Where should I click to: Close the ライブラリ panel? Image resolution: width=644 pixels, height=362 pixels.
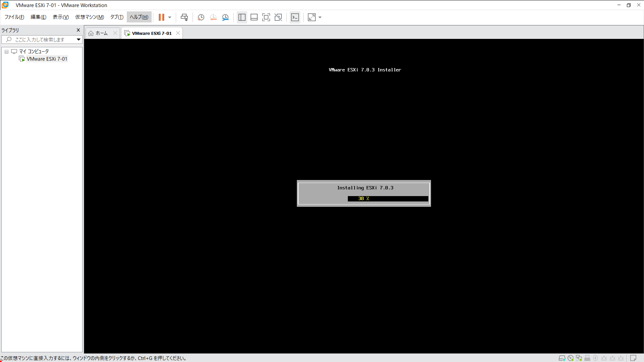[78, 30]
